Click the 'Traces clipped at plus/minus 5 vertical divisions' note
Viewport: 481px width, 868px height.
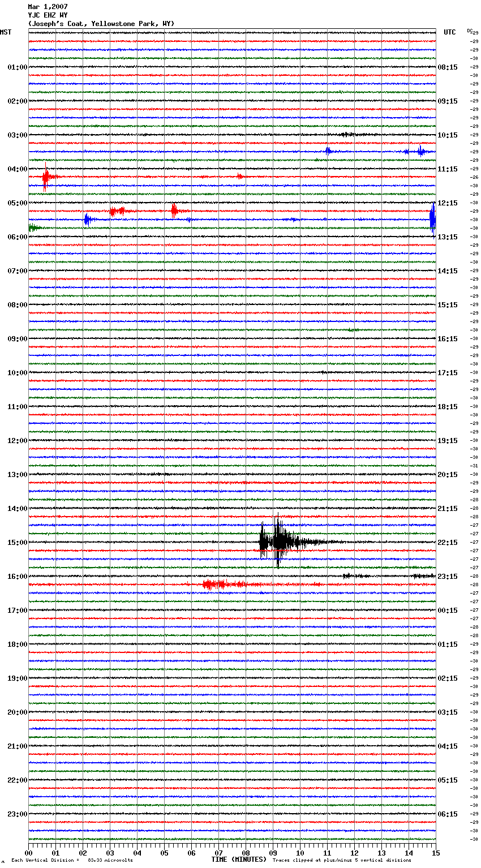(x=342, y=861)
